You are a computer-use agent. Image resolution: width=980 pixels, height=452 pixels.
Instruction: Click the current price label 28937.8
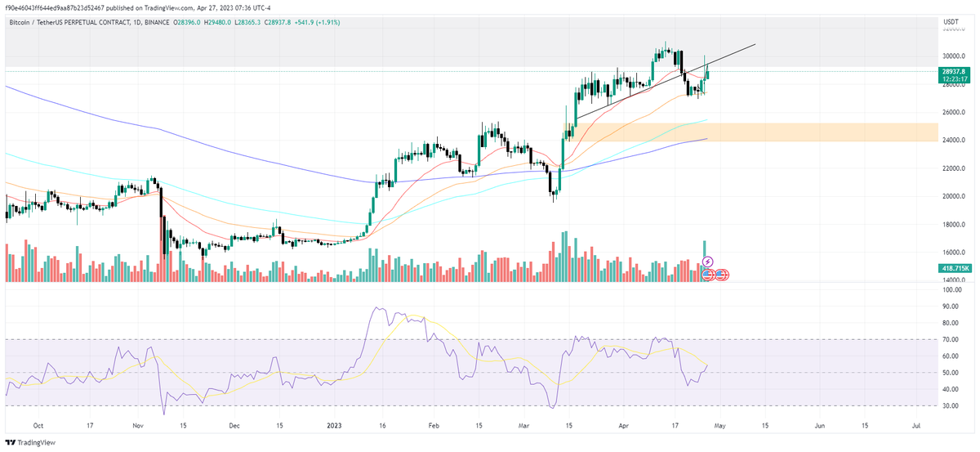coord(952,72)
